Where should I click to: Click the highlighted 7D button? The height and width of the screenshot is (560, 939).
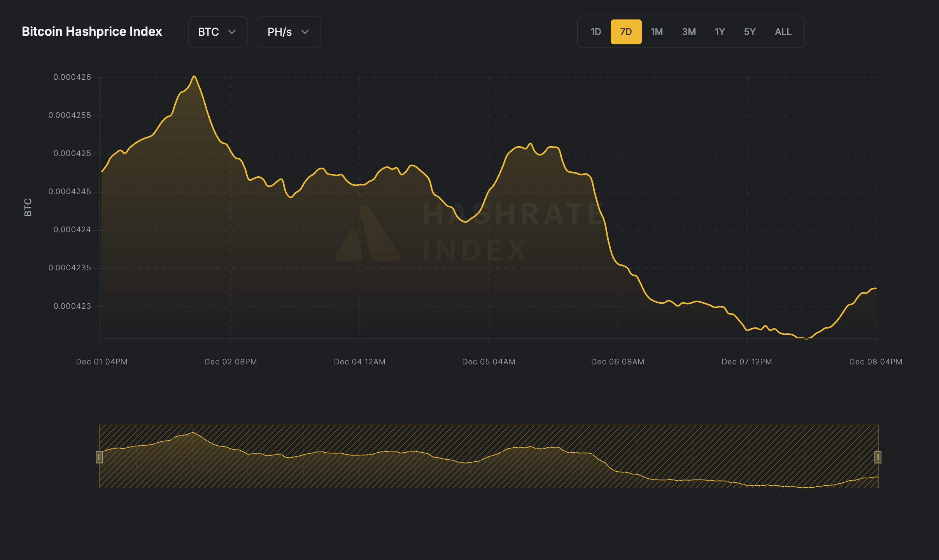pyautogui.click(x=626, y=31)
